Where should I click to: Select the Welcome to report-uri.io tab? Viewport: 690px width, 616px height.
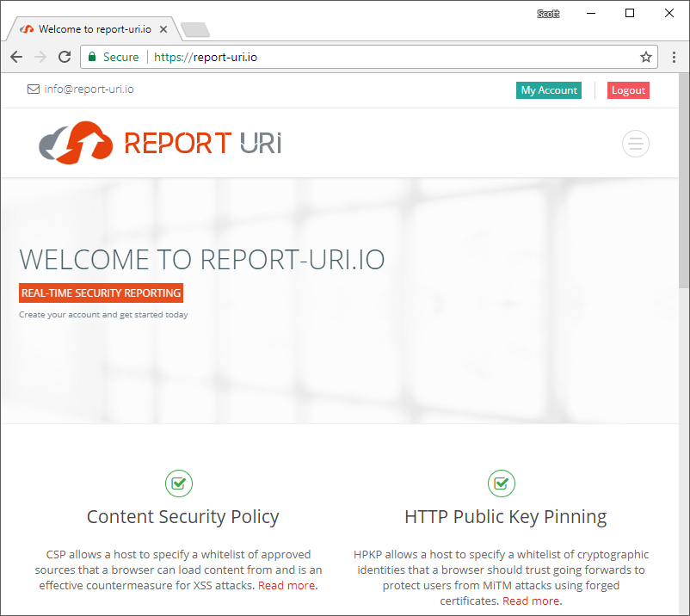[94, 29]
